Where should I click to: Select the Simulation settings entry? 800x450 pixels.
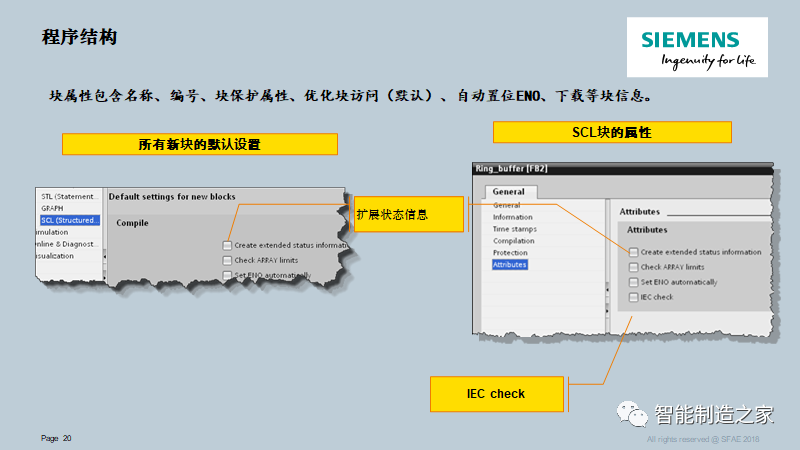click(x=52, y=232)
